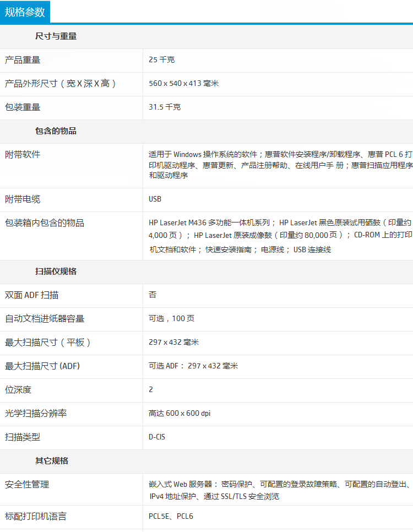413x532 pixels.
Task: Select the flatbed value 297 x 432 毫米
Action: (174, 343)
